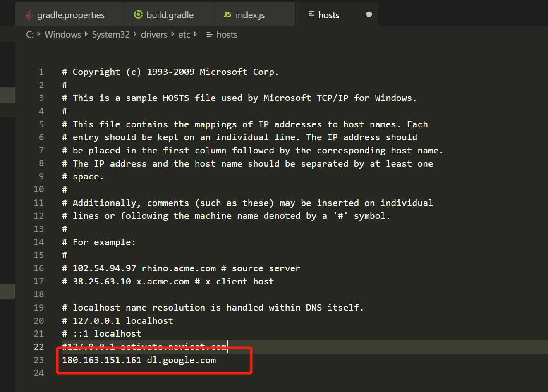Screen dimensions: 548x392
Task: Expand the arrow after System32 in breadcrumb
Action: tap(135, 34)
